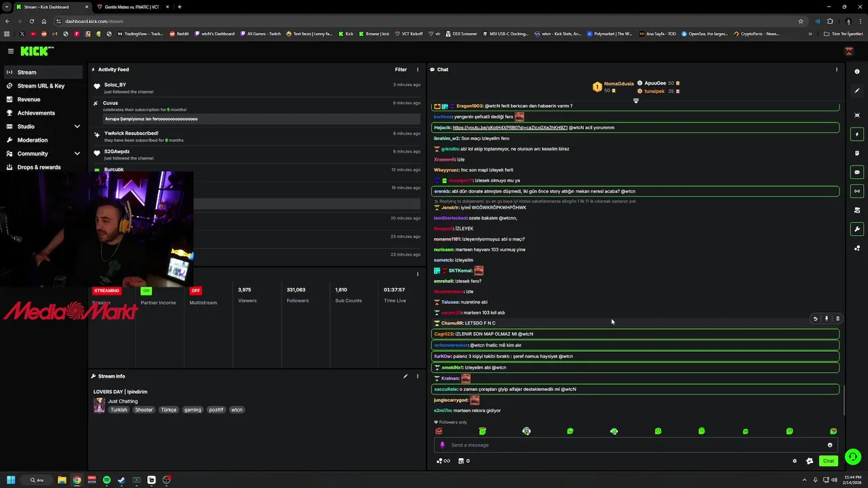The width and height of the screenshot is (868, 488).
Task: Open File Explorer from the taskbar
Action: [62, 480]
